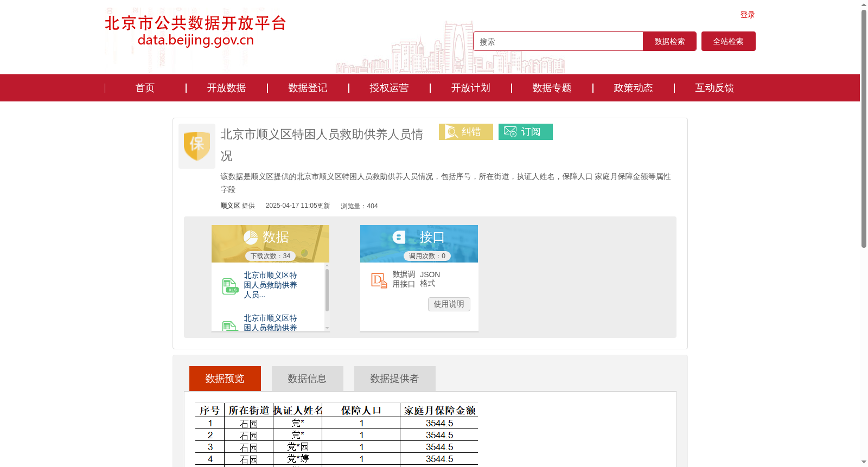868x467 pixels.
Task: Click the 序号 column header
Action: pyautogui.click(x=210, y=411)
